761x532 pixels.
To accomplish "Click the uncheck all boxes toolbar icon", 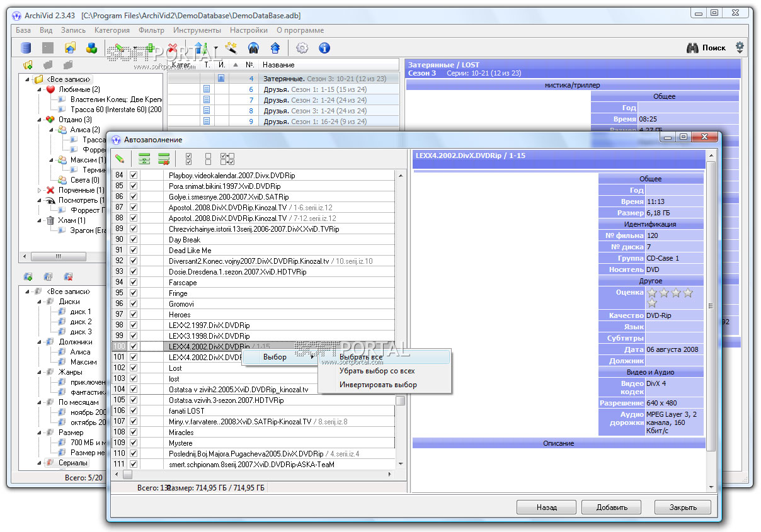I will pyautogui.click(x=208, y=159).
